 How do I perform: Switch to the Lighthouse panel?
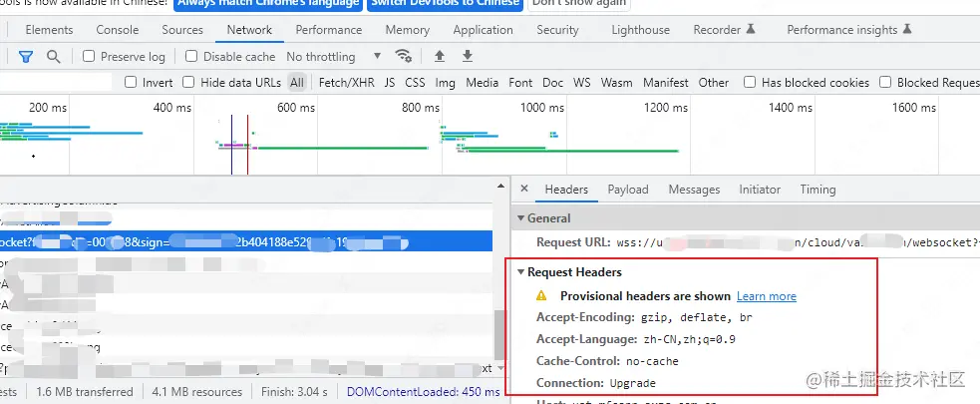pos(641,29)
